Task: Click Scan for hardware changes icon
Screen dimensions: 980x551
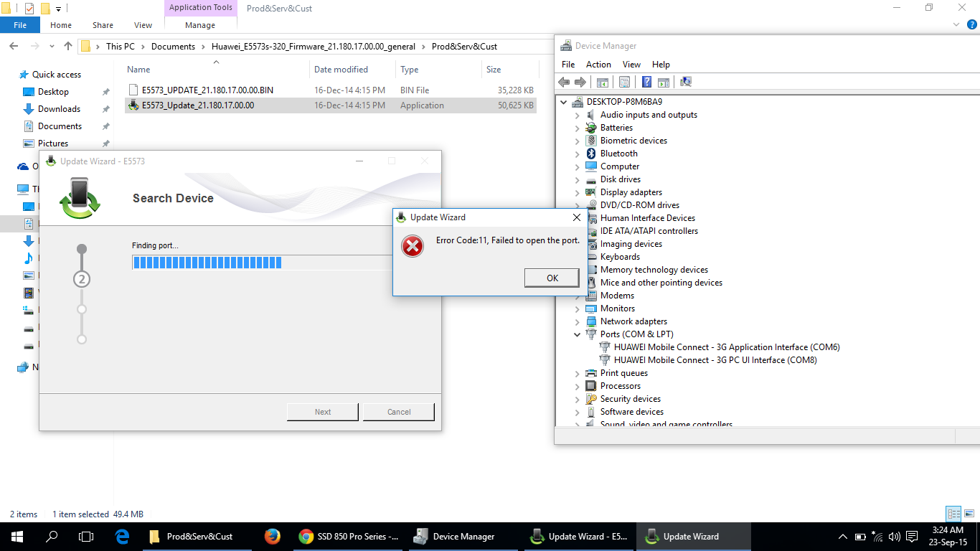Action: pyautogui.click(x=685, y=82)
